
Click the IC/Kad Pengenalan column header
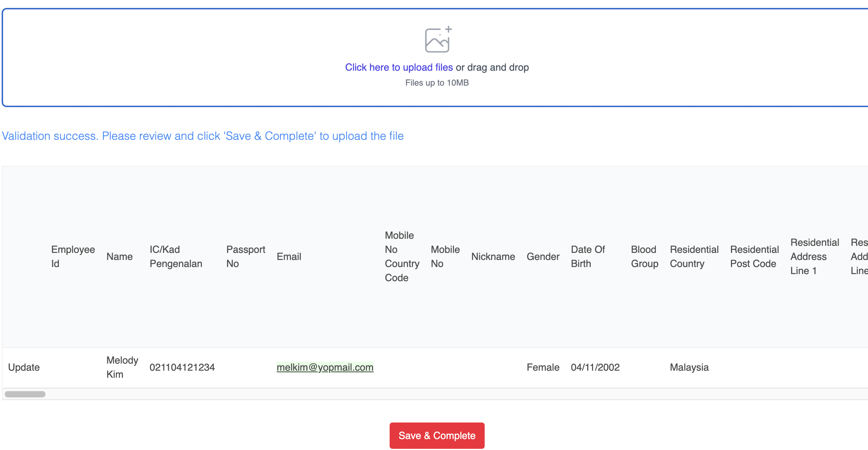pyautogui.click(x=176, y=256)
